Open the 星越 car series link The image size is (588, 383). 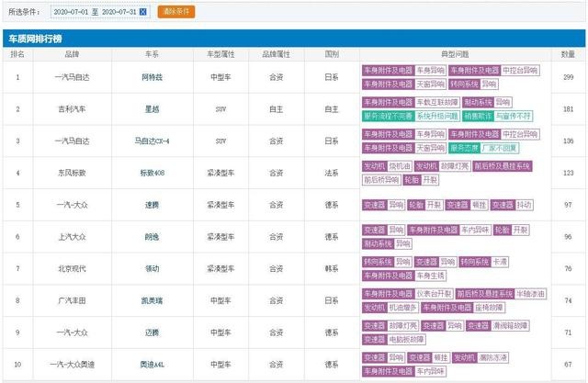[x=152, y=109]
